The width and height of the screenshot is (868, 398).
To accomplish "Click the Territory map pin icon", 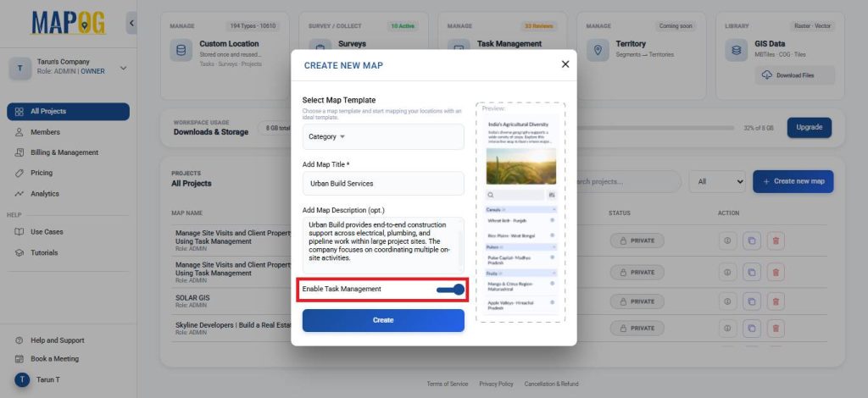I will point(598,50).
